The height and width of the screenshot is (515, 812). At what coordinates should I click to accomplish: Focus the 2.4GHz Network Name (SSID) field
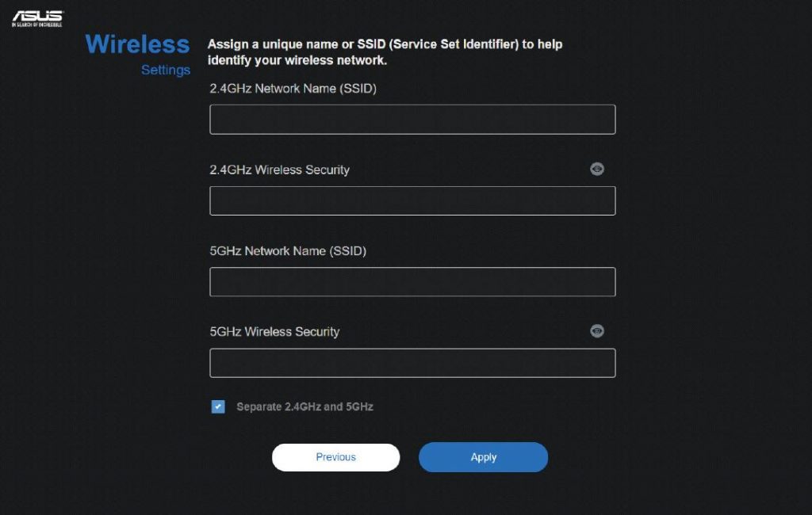412,120
